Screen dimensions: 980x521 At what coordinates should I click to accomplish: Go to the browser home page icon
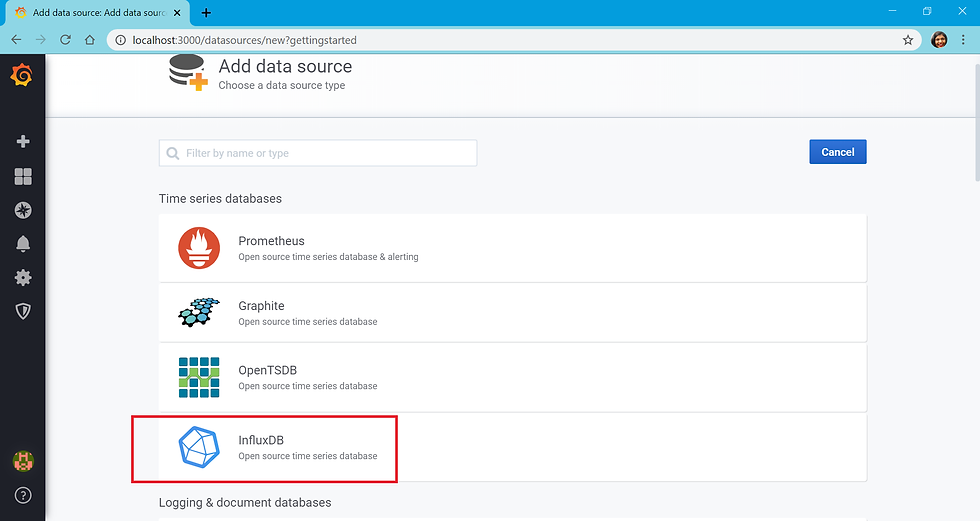89,40
